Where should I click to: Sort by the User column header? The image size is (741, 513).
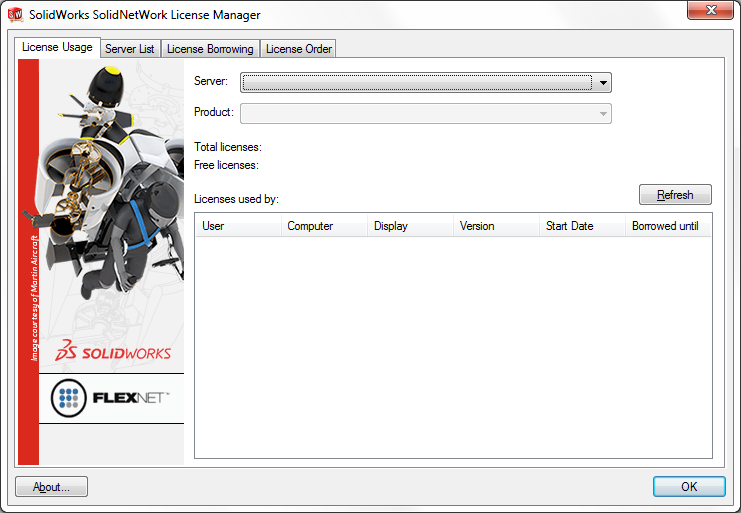(238, 226)
